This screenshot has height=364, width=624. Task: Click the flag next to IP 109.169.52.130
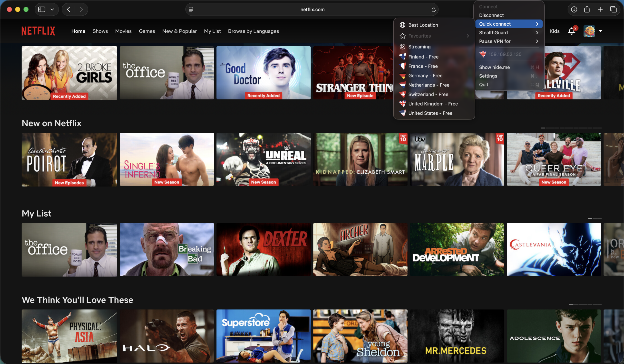[x=483, y=54]
